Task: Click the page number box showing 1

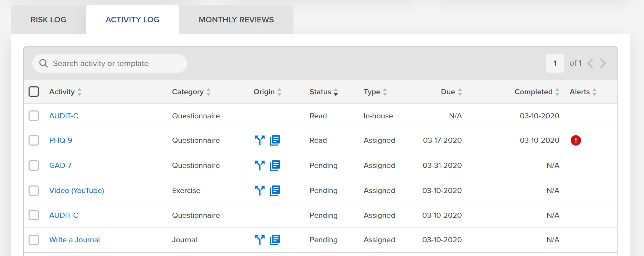Action: pyautogui.click(x=555, y=63)
